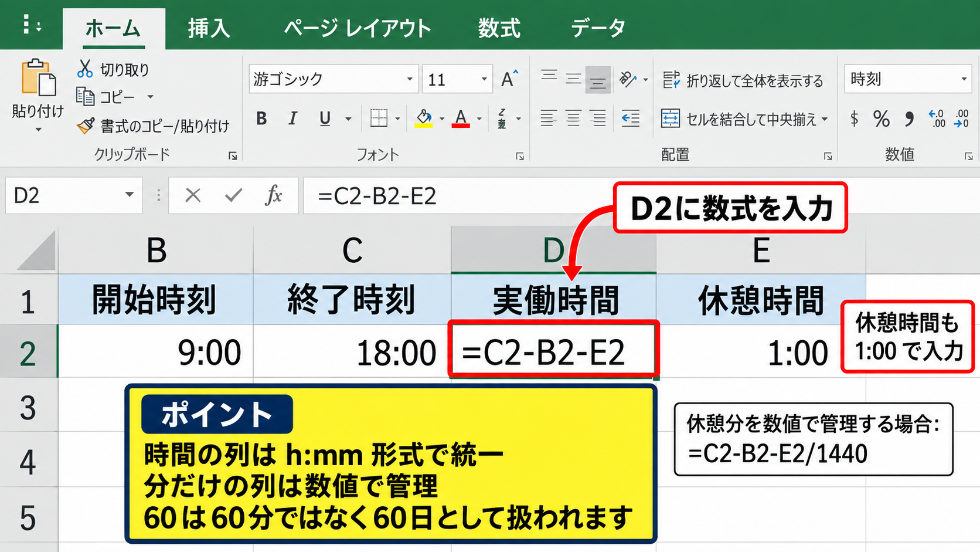The width and height of the screenshot is (980, 552).
Task: Open the fill color dropdown arrow
Action: point(442,119)
